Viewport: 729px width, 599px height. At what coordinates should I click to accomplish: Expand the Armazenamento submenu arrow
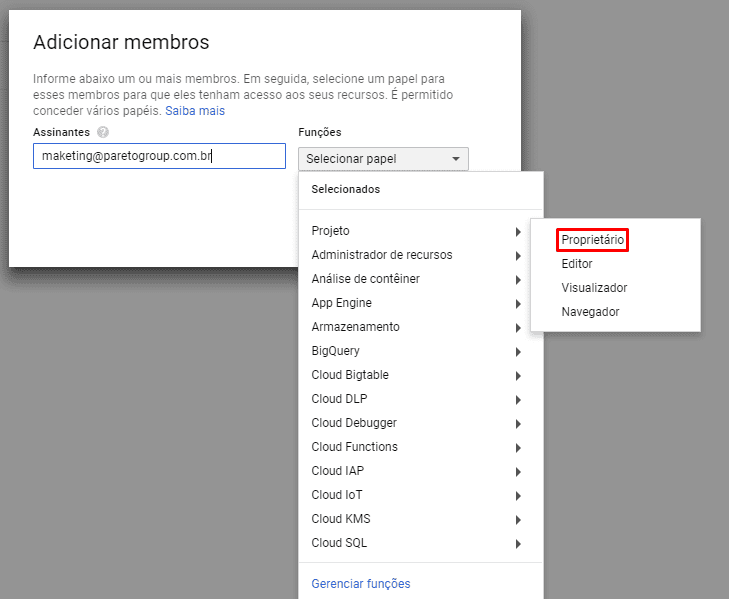click(518, 328)
